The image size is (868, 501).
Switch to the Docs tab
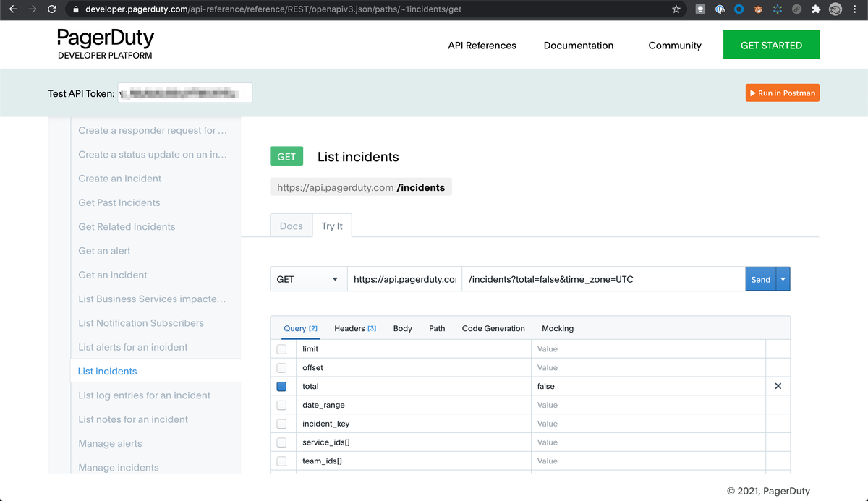pyautogui.click(x=292, y=226)
